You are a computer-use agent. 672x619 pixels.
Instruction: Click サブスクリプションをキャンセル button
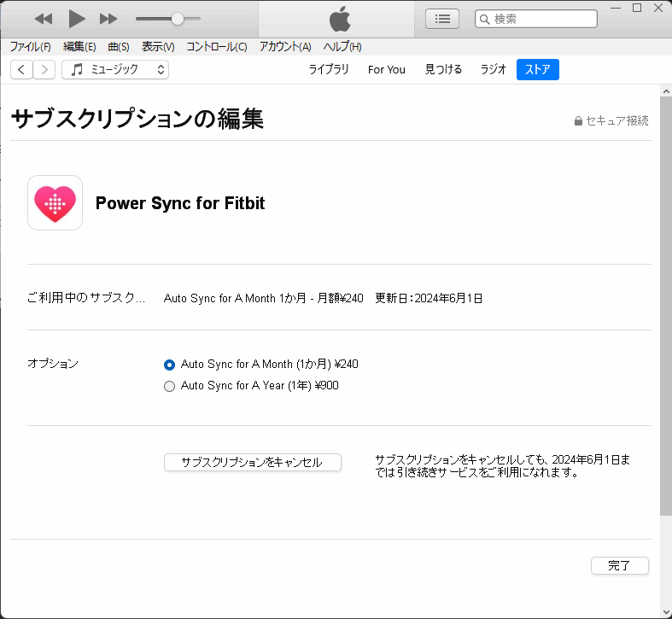tap(252, 463)
